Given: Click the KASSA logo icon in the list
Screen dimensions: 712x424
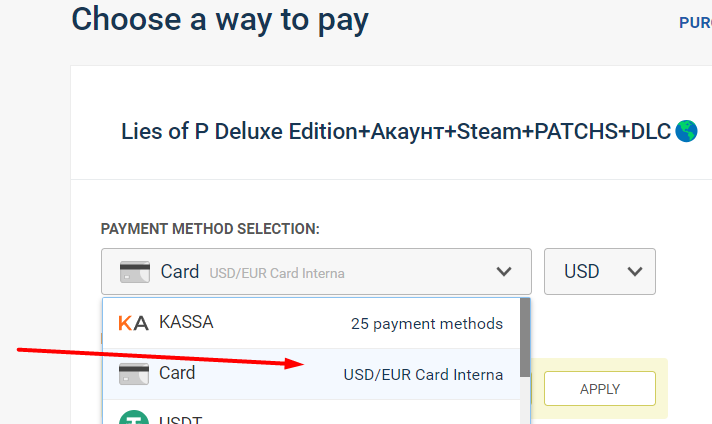Looking at the screenshot, I should 133,323.
